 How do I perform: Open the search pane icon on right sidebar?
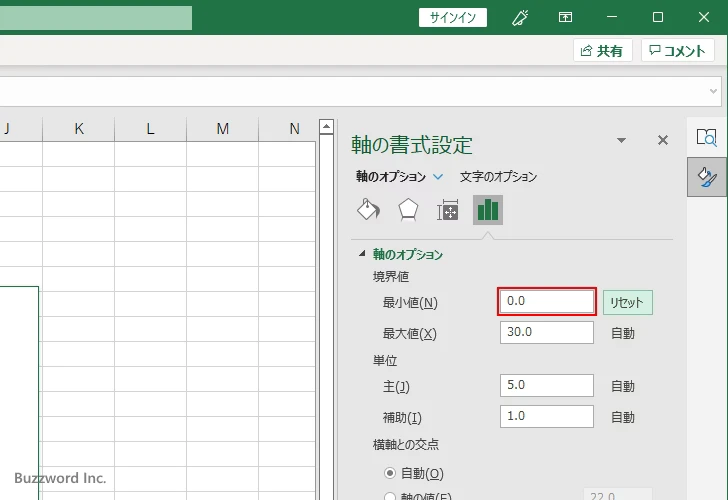tap(706, 137)
